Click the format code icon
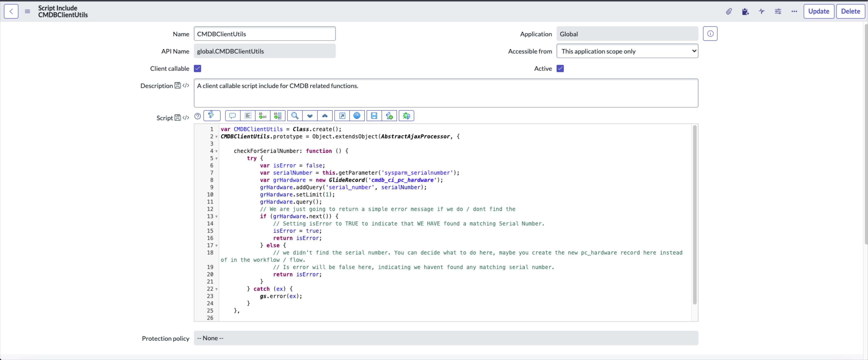This screenshot has width=868, height=360. [248, 116]
